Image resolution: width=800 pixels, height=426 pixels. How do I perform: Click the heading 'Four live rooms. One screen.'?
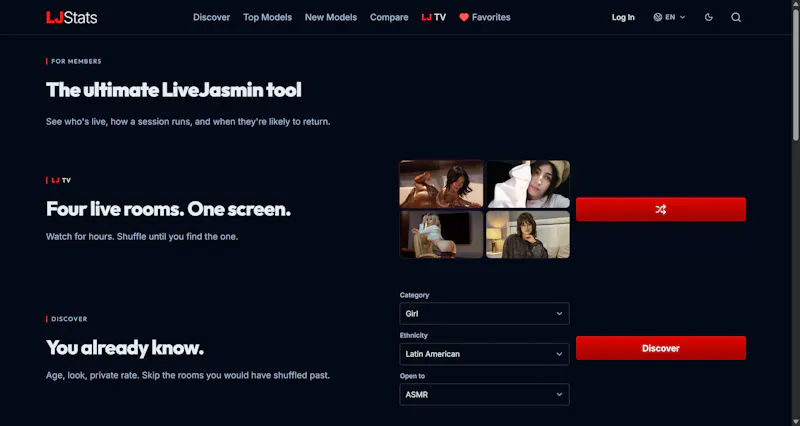click(x=168, y=209)
